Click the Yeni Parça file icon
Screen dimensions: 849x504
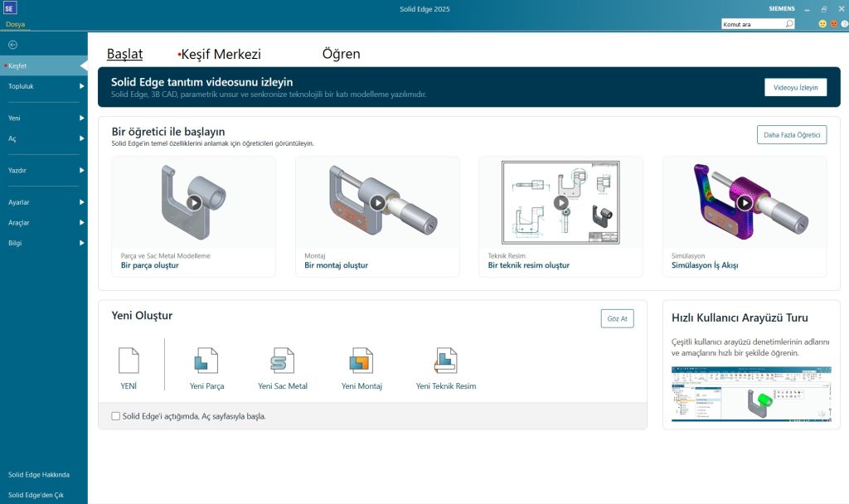pyautogui.click(x=206, y=361)
